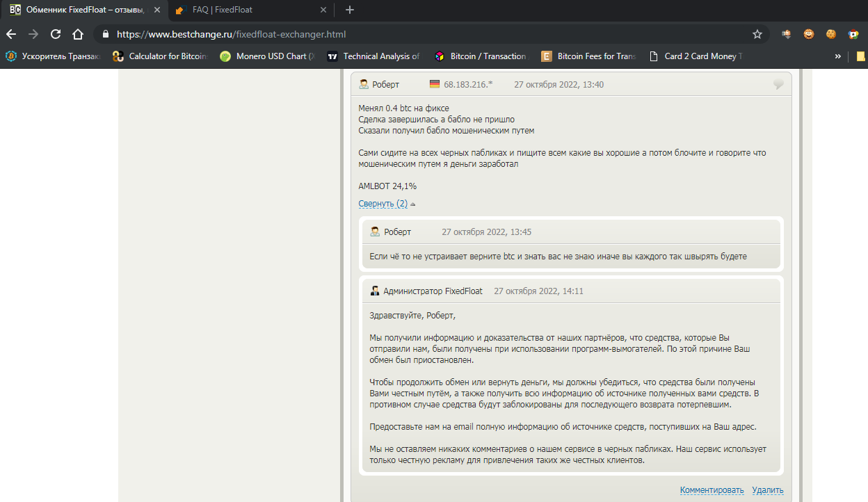Image resolution: width=868 pixels, height=502 pixels.
Task: Reload the current page
Action: tap(56, 34)
